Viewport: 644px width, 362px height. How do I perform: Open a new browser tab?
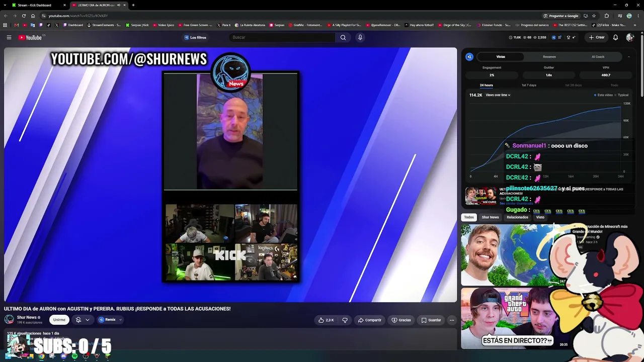pyautogui.click(x=133, y=5)
